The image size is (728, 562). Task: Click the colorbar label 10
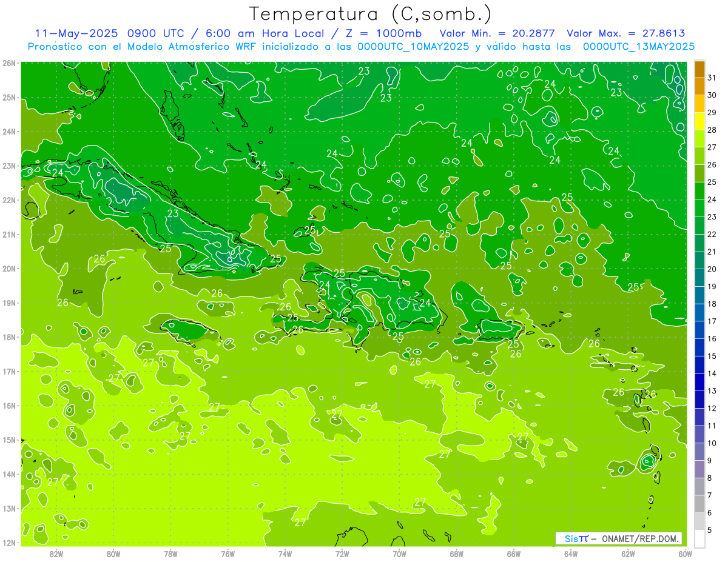pos(712,443)
